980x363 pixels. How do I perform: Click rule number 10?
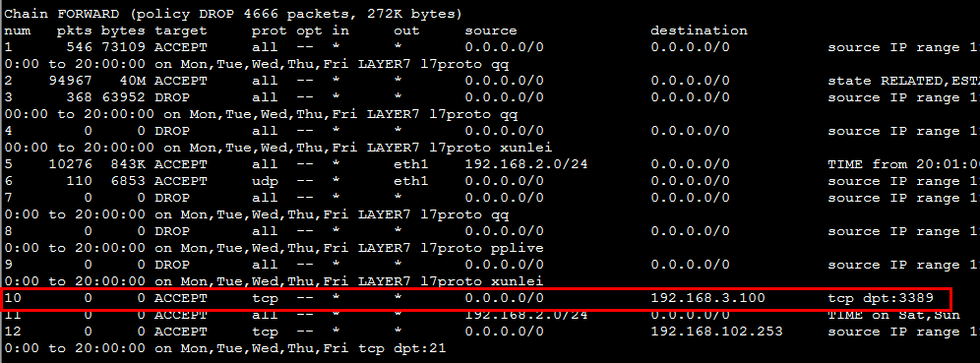[x=13, y=298]
